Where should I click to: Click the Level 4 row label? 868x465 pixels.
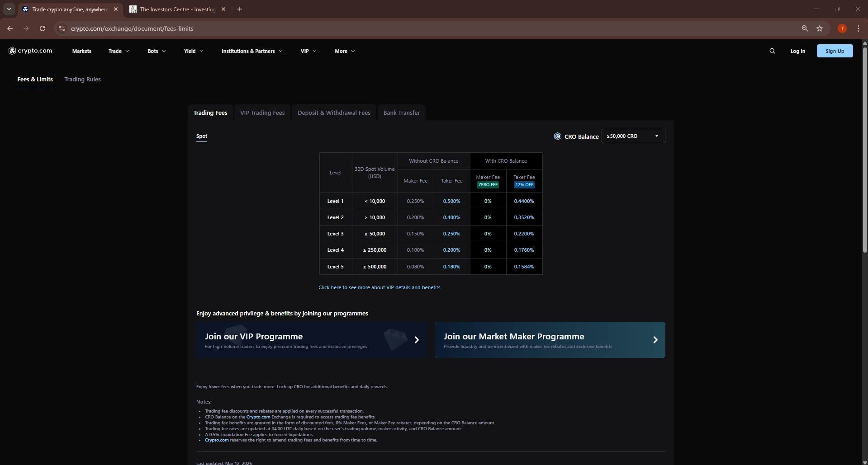335,250
